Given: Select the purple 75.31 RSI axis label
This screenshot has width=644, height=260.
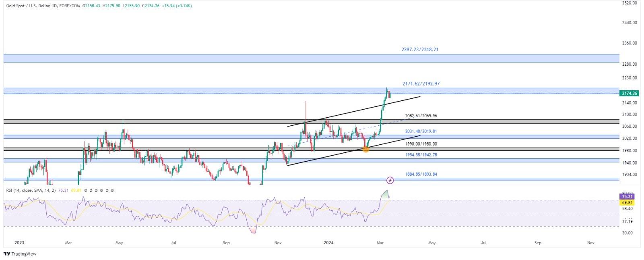Looking at the screenshot, I should [627, 197].
